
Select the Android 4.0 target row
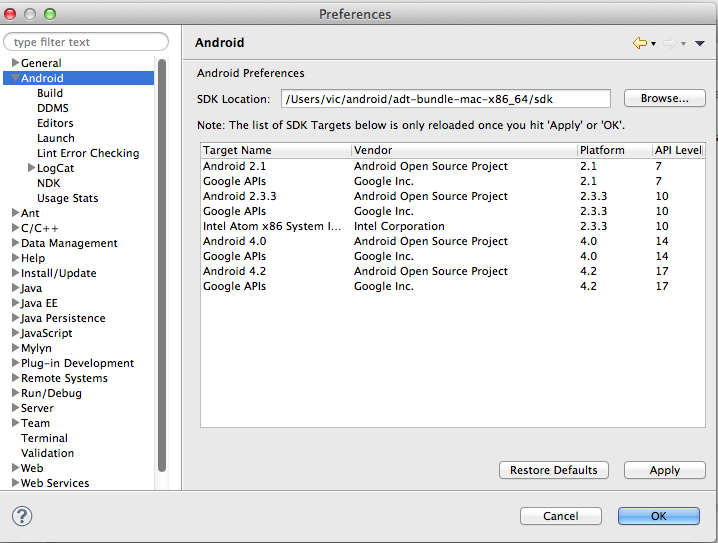452,241
